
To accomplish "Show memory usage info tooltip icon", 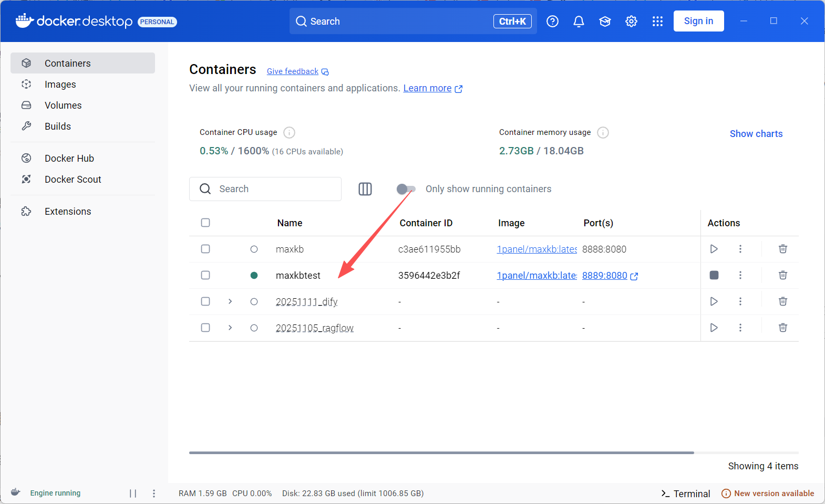I will (603, 132).
